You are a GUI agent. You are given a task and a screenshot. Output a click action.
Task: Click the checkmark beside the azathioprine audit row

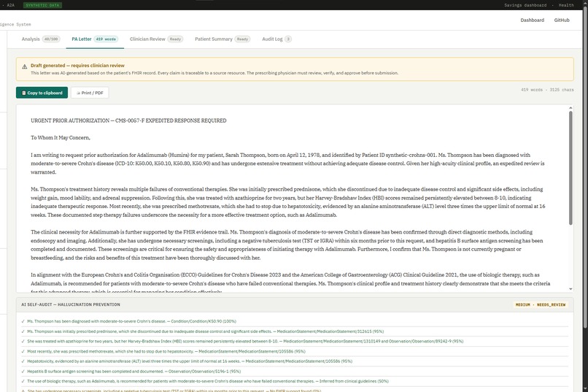click(23, 342)
